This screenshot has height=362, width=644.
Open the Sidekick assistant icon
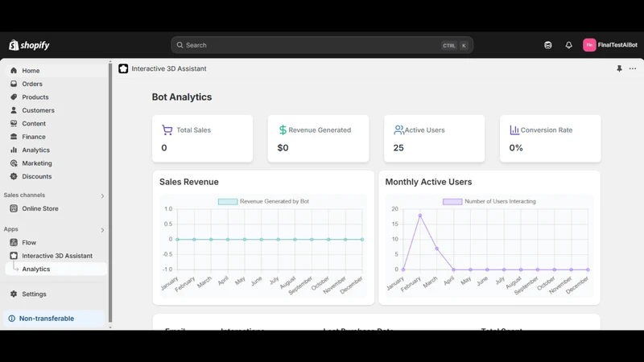pyautogui.click(x=548, y=45)
